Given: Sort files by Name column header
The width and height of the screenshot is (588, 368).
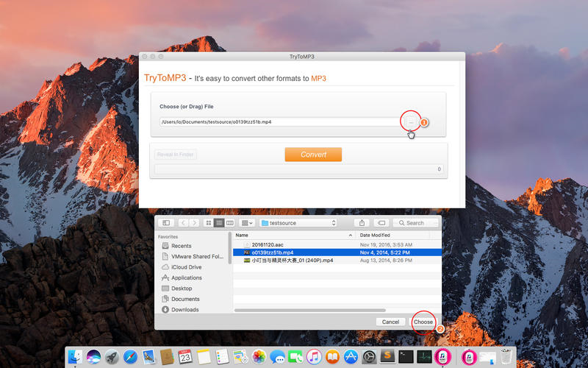Looking at the screenshot, I should (x=294, y=235).
